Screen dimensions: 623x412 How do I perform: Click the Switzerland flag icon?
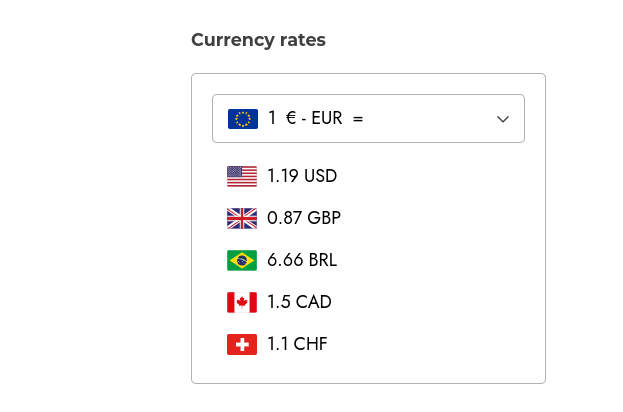pyautogui.click(x=242, y=344)
